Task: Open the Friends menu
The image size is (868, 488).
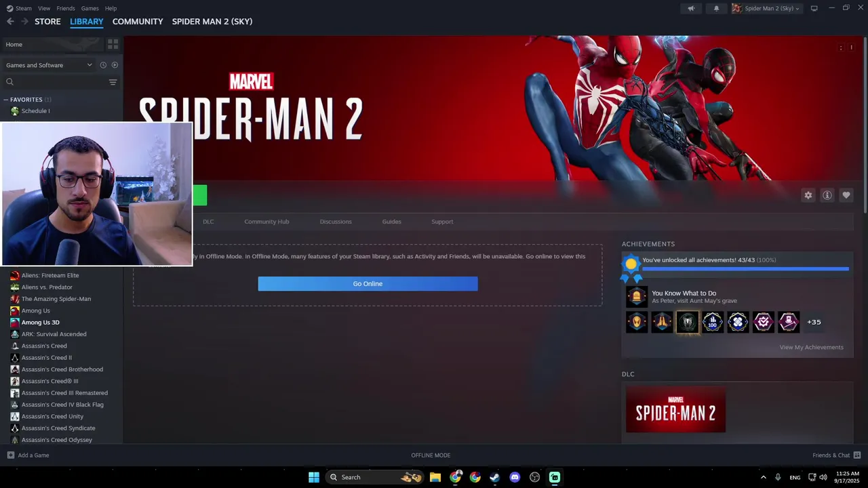Action: pyautogui.click(x=66, y=8)
